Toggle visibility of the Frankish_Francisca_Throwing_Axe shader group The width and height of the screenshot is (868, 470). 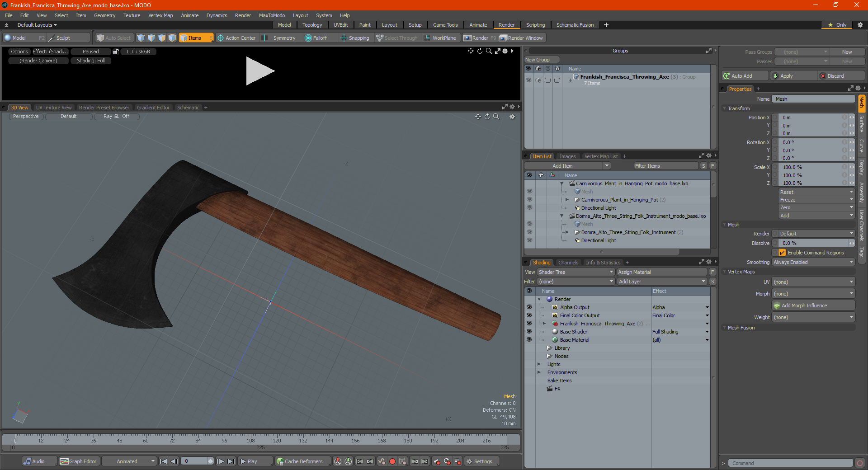529,324
